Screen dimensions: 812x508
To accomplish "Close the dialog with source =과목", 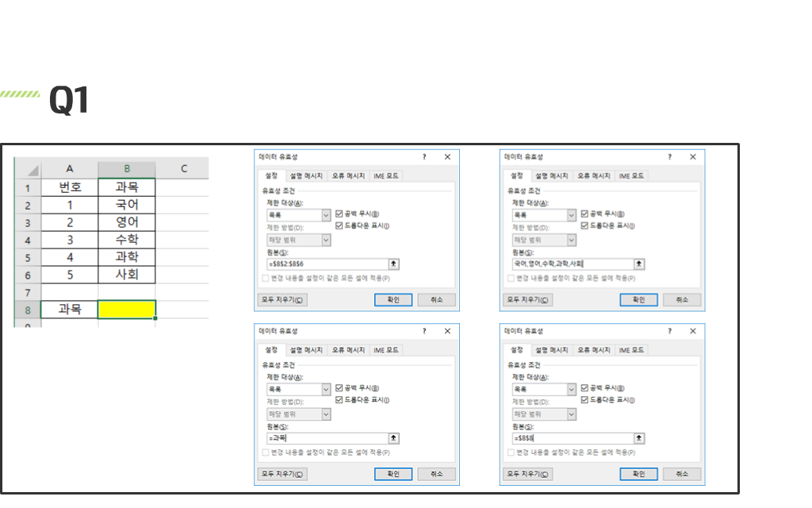I will [x=447, y=331].
